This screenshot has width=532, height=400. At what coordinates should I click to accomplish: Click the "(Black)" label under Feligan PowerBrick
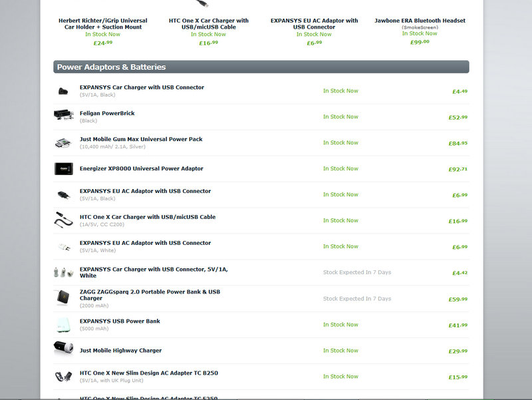pyautogui.click(x=88, y=121)
